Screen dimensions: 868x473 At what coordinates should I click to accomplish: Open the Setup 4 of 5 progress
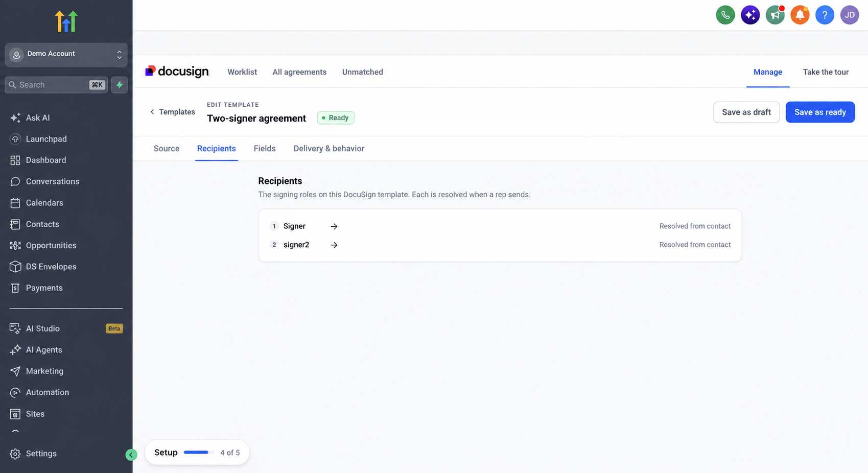[x=197, y=453]
